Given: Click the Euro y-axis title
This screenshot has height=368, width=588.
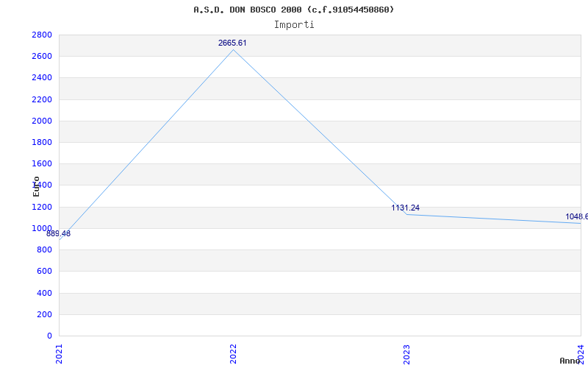Looking at the screenshot, I should [36, 186].
